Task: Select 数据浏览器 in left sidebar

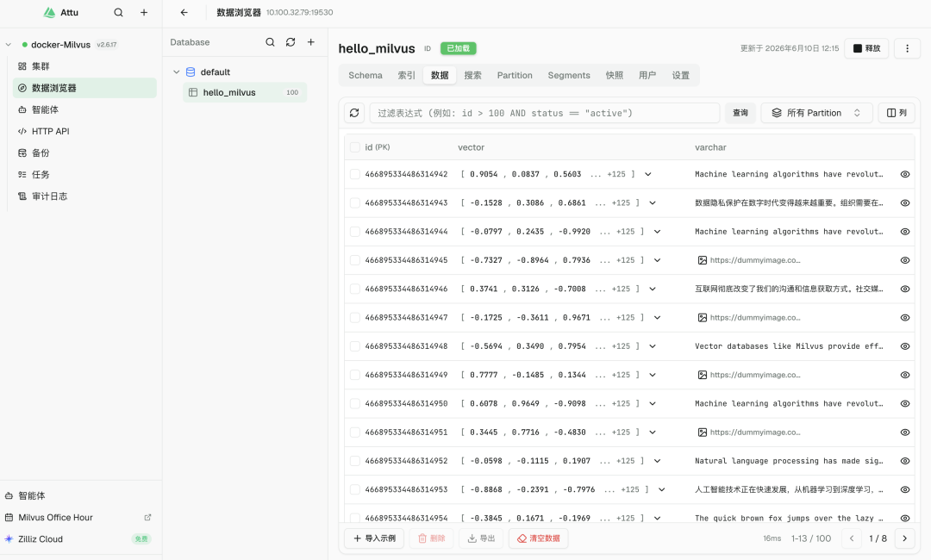Action: click(x=84, y=88)
